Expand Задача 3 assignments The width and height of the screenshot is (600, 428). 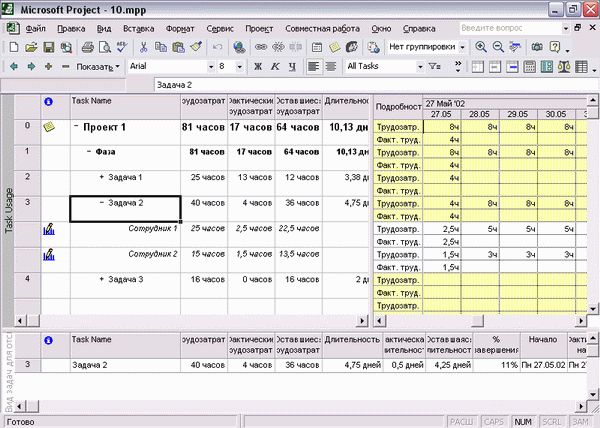pos(101,279)
